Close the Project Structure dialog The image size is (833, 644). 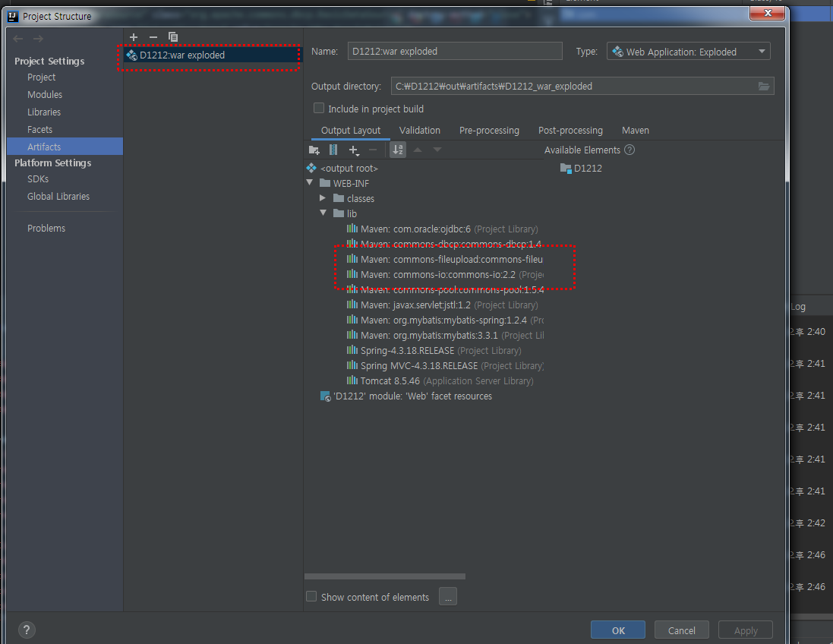(x=768, y=13)
